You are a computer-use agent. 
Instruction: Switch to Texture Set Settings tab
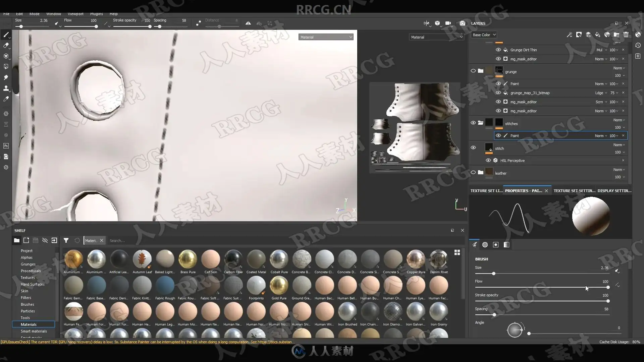[x=574, y=191]
